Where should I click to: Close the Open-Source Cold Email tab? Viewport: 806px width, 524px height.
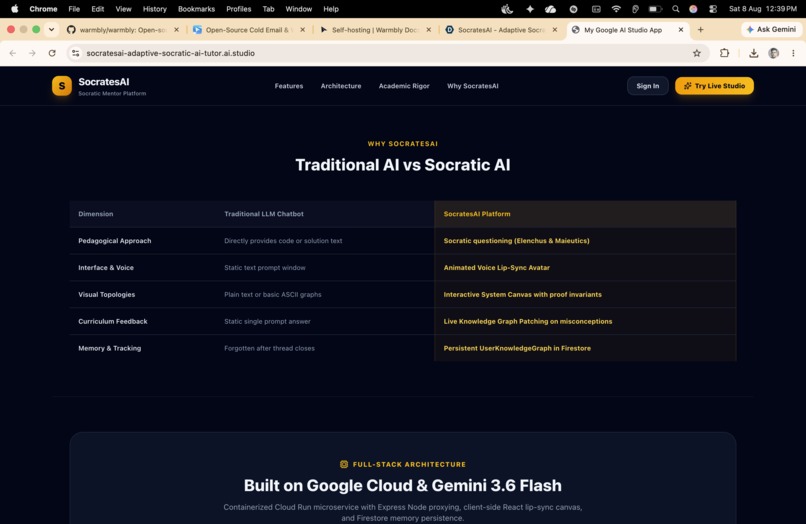(x=302, y=30)
